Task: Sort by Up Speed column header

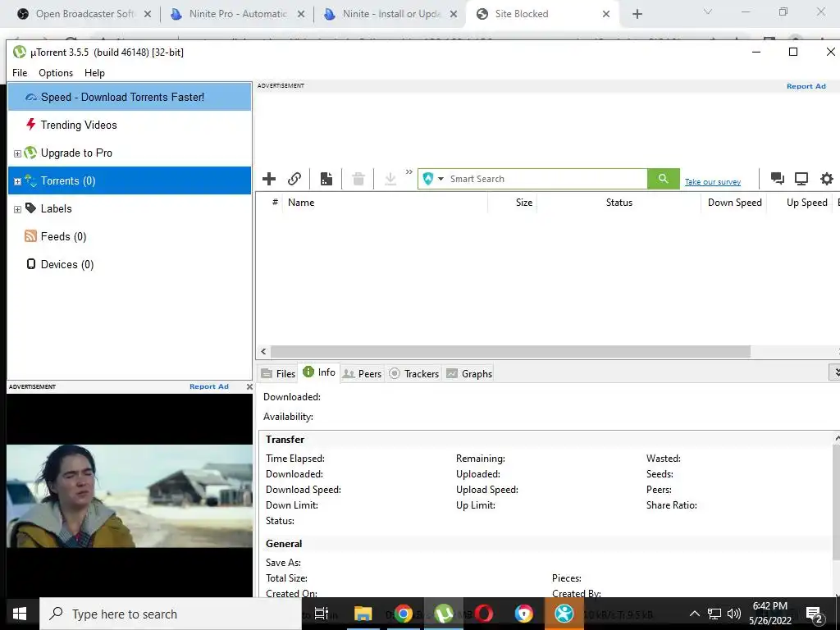Action: [x=800, y=203]
